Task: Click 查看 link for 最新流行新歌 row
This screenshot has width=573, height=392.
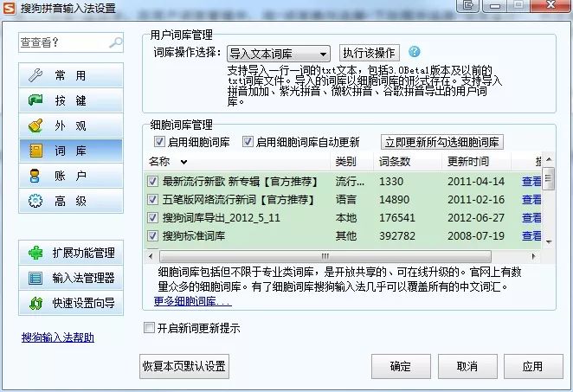Action: pyautogui.click(x=531, y=181)
